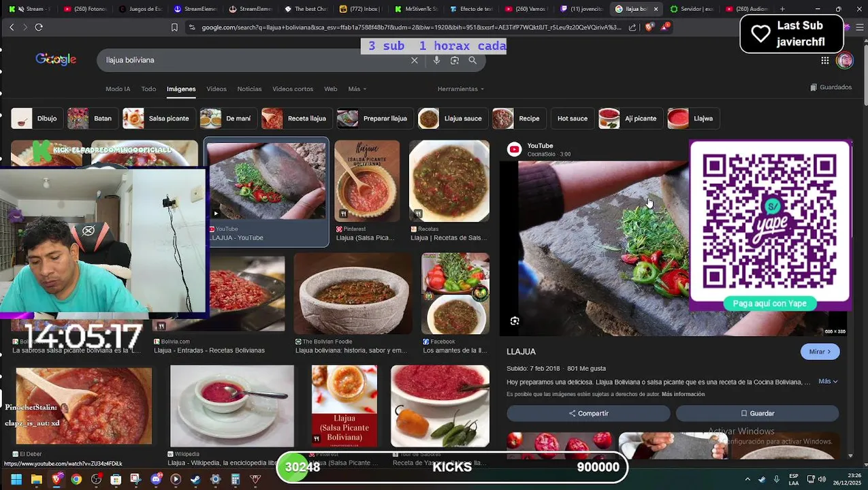
Task: Open Más información copyright link
Action: (x=683, y=394)
